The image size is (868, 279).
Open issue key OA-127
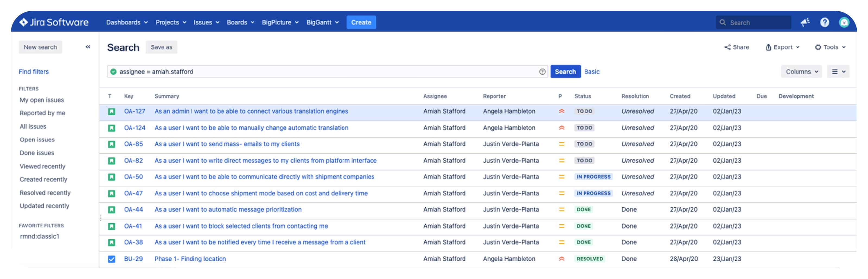(x=135, y=111)
